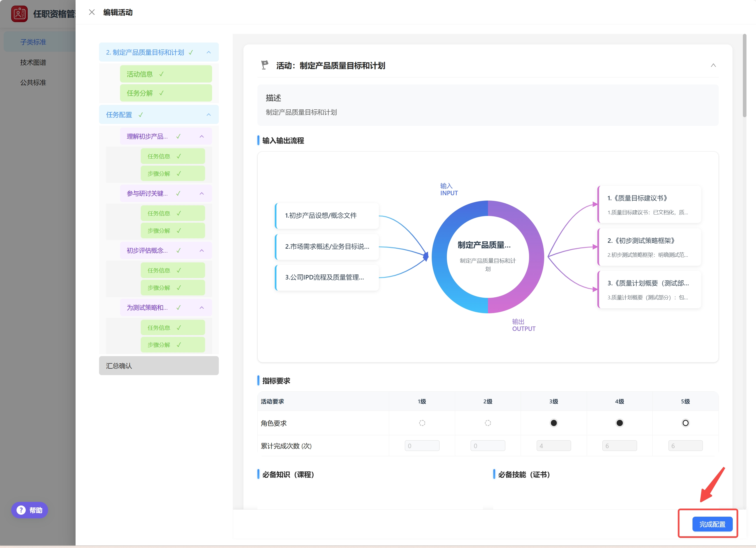The height and width of the screenshot is (548, 756).
Task: Click 累计完成次数 input under 4级
Action: point(619,446)
